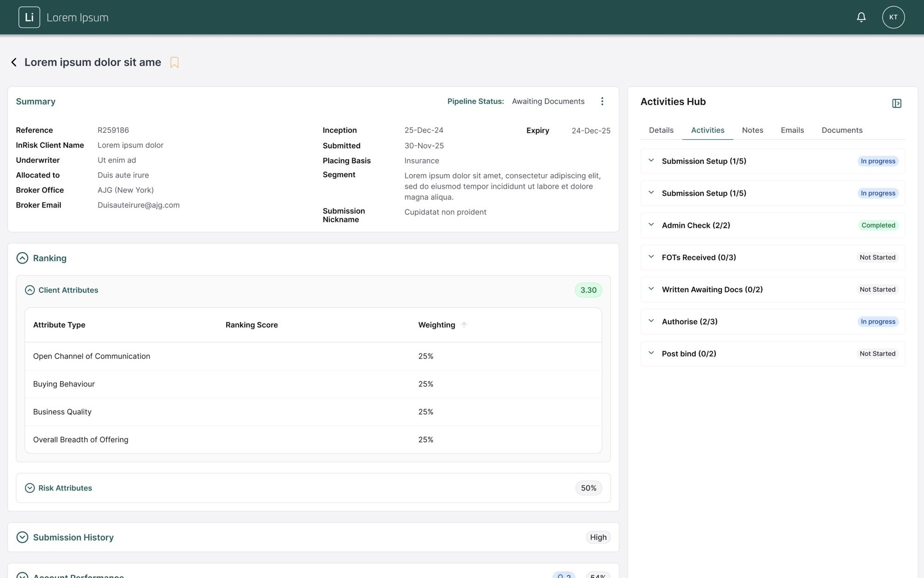Viewport: 924px width, 578px height.
Task: Expand FOTs Received (0/3) activity
Action: click(x=651, y=257)
